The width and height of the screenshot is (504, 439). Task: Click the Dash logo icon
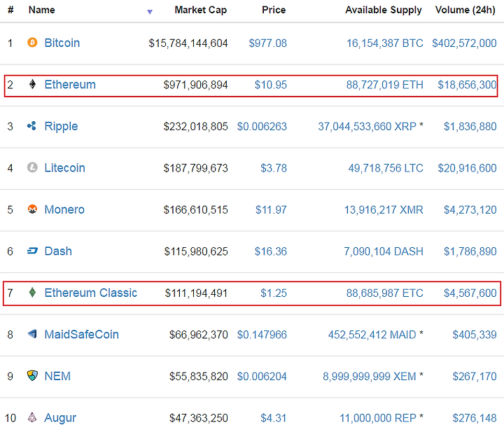32,251
